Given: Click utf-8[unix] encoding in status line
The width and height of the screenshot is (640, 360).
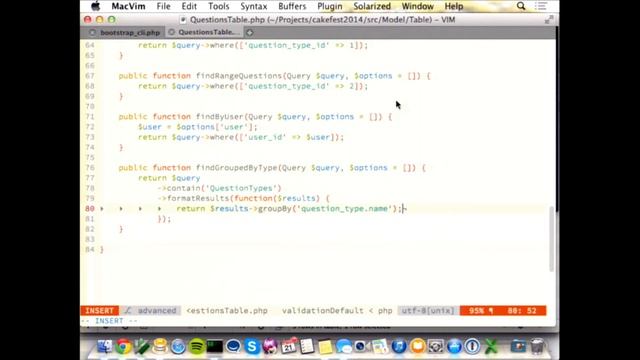Looking at the screenshot, I should pyautogui.click(x=427, y=311).
